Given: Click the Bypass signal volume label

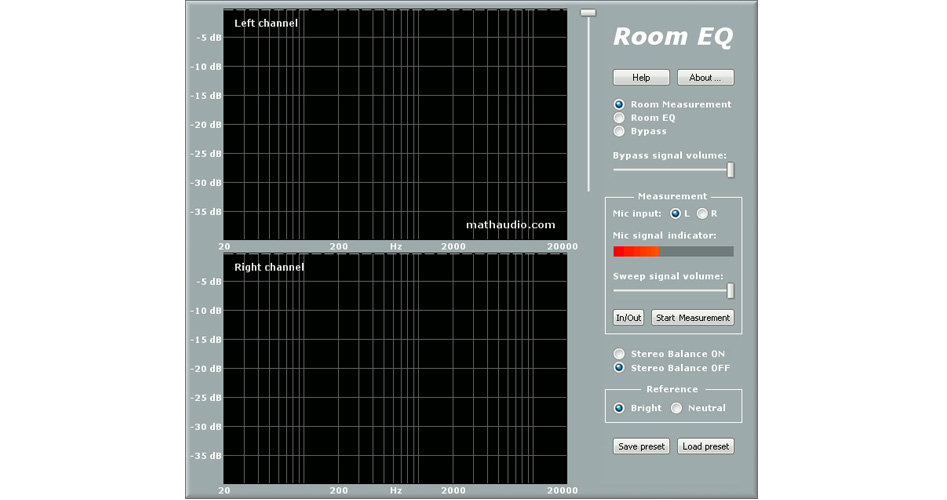Looking at the screenshot, I should tap(669, 156).
